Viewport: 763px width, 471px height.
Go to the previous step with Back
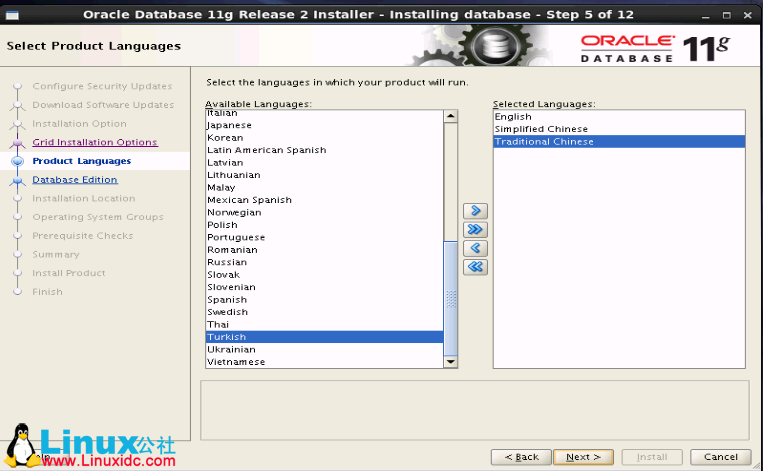pos(521,457)
